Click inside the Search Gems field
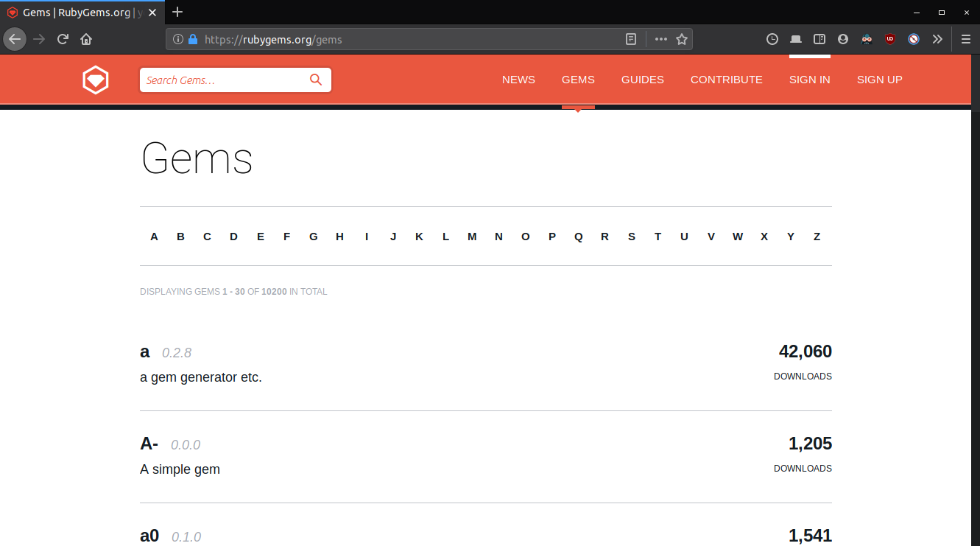The width and height of the screenshot is (980, 546). coord(221,80)
